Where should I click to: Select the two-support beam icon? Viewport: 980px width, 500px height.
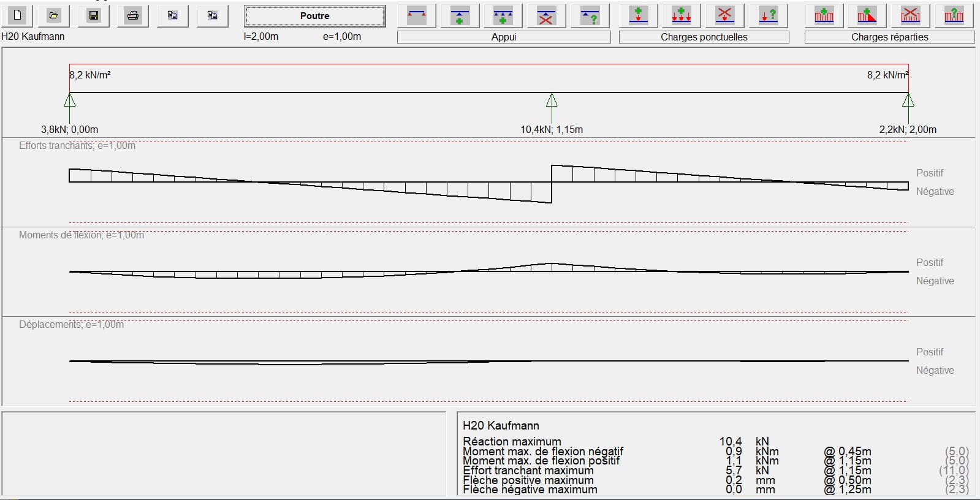(x=417, y=16)
